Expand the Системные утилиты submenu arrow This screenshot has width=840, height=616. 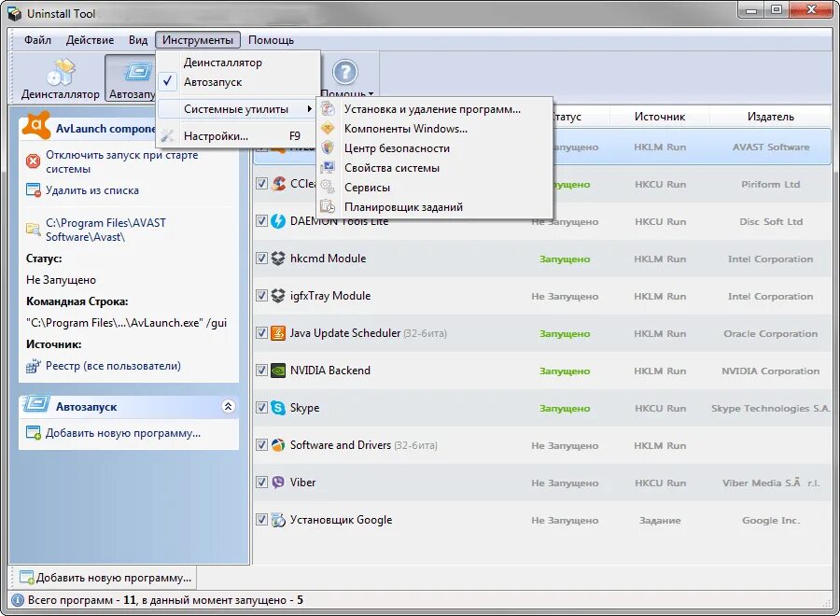coord(310,109)
